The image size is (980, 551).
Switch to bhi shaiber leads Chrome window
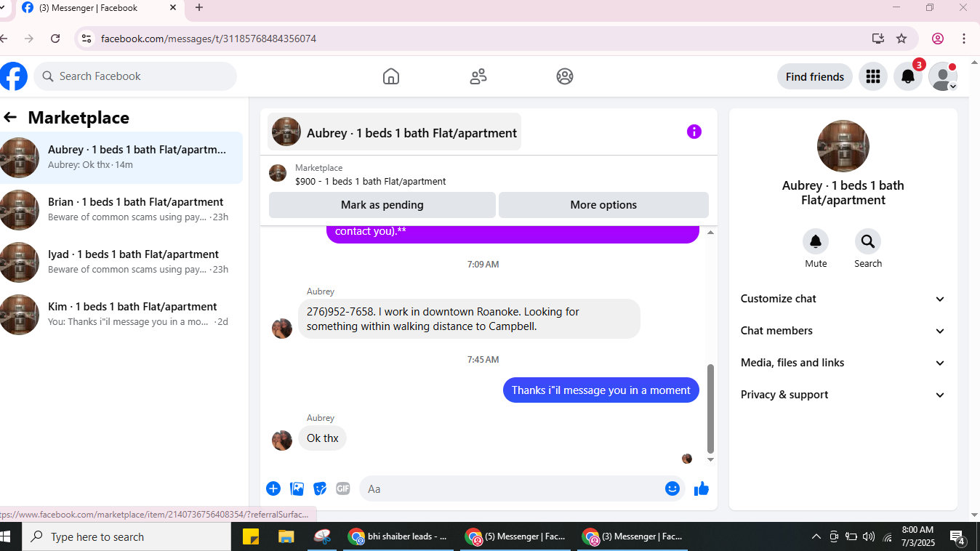[398, 536]
